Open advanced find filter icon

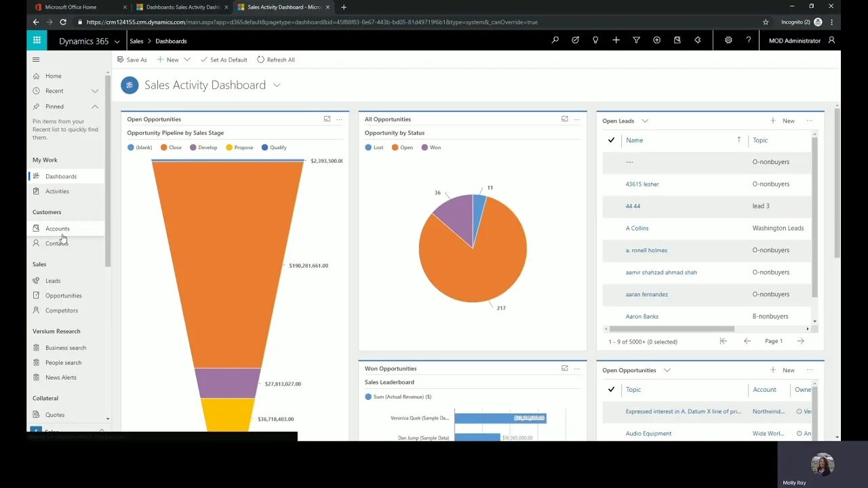pos(636,41)
